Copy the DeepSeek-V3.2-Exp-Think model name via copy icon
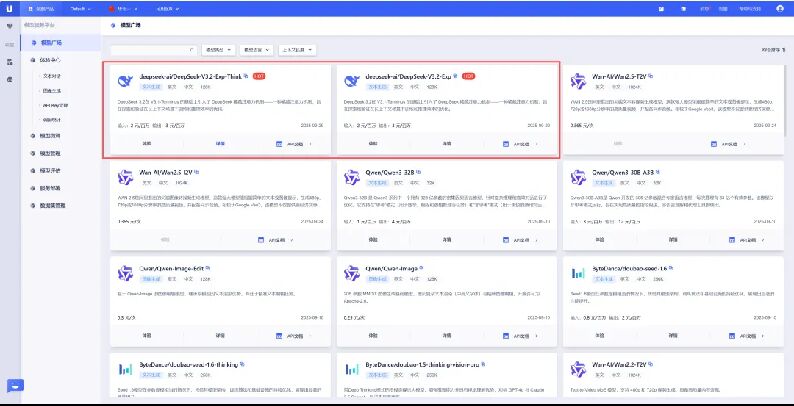This screenshot has width=794, height=406. pos(246,75)
